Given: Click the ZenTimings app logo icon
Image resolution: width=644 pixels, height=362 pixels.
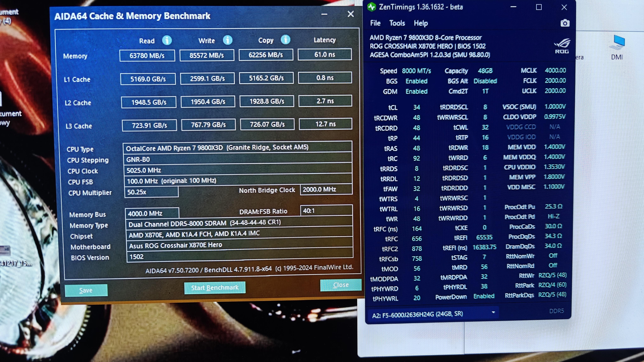Looking at the screenshot, I should (372, 7).
